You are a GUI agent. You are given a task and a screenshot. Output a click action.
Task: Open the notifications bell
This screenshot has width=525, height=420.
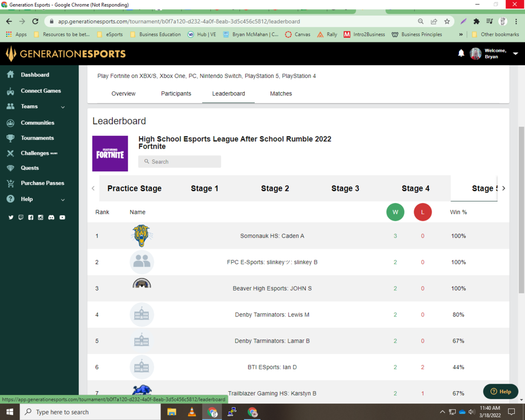[x=461, y=53]
